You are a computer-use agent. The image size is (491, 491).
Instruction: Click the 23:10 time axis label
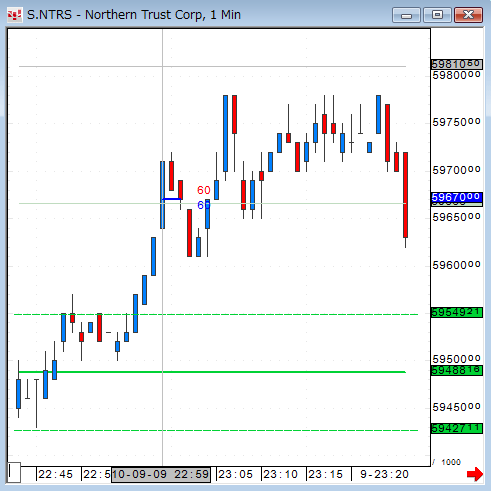(x=280, y=474)
